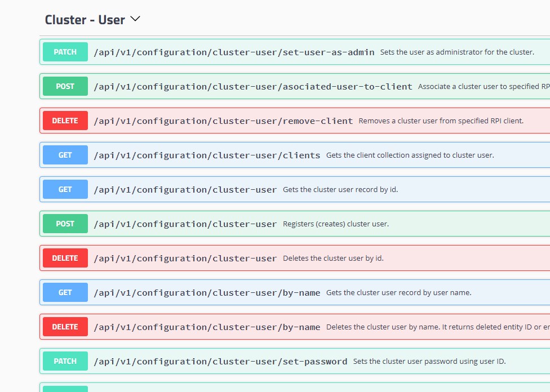Collapse the Cluster - User section via its chevron
The image size is (550, 392).
point(135,18)
